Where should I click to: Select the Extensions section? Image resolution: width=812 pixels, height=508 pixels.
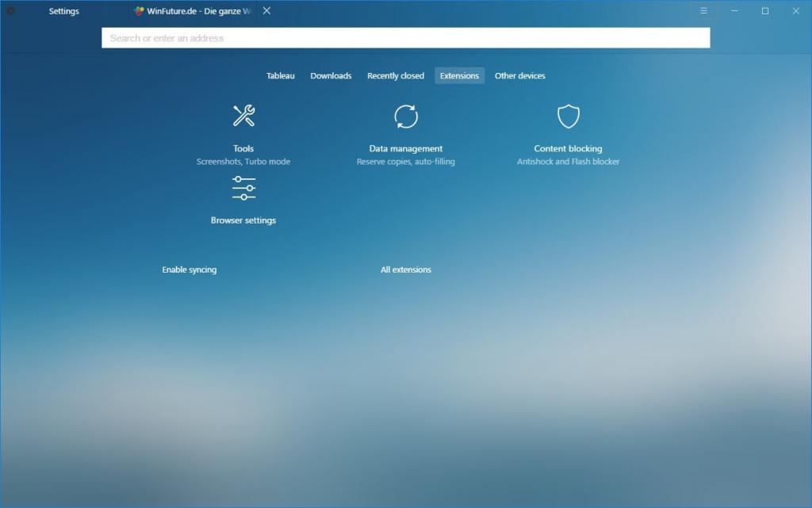459,76
